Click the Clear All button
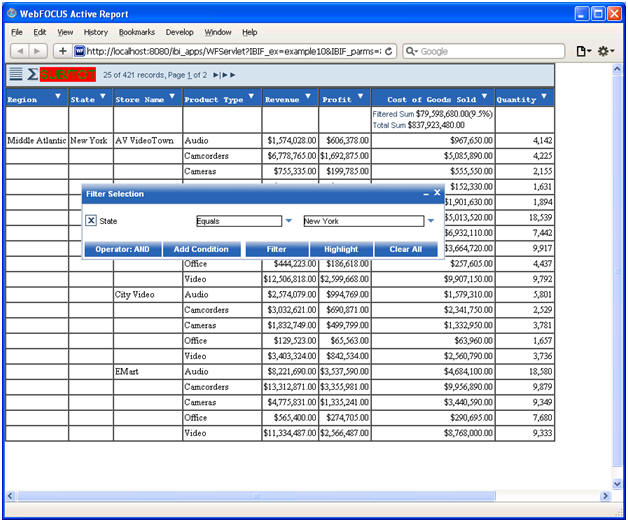Image resolution: width=628 pixels, height=522 pixels. (406, 249)
